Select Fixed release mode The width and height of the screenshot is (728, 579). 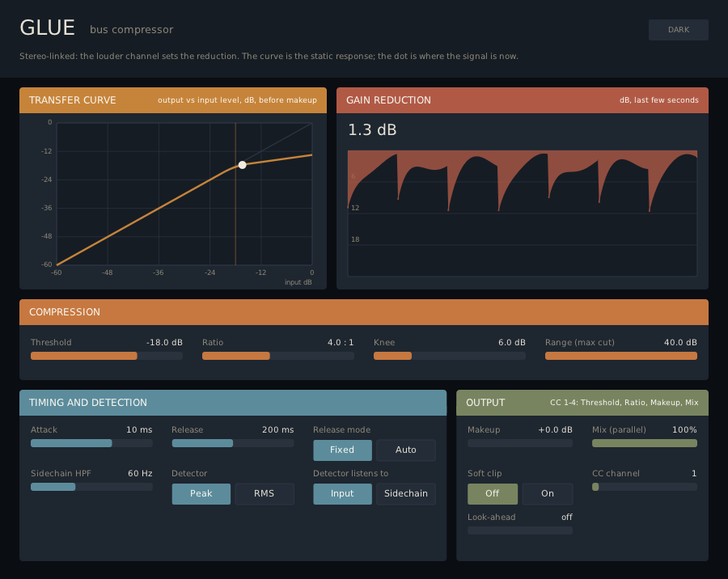(x=342, y=450)
